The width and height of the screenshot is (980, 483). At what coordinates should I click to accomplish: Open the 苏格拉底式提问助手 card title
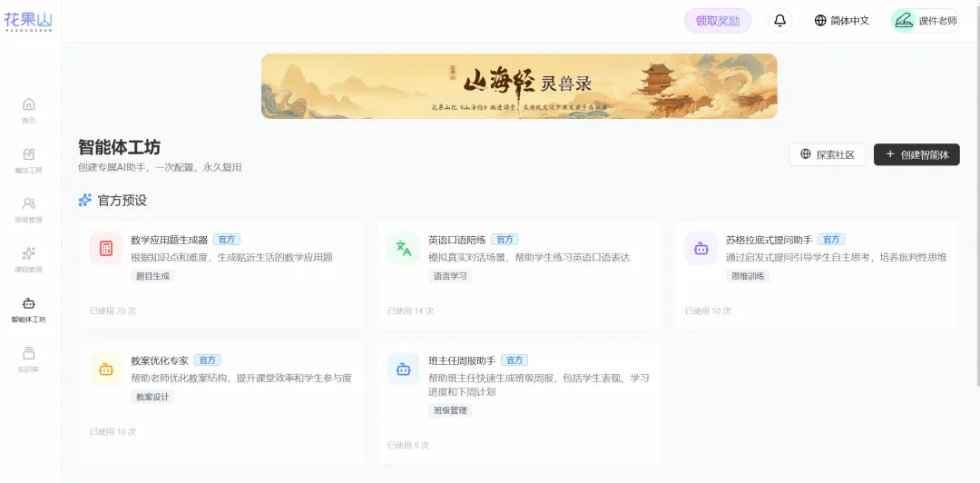pos(769,240)
